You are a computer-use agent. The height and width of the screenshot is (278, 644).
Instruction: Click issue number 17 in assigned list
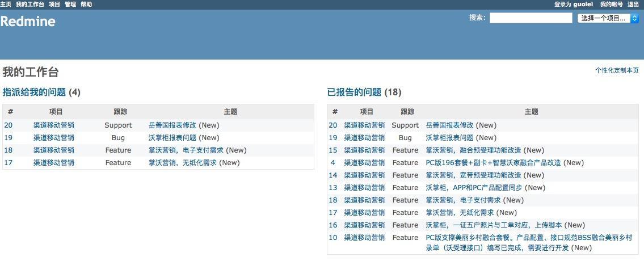coord(9,163)
